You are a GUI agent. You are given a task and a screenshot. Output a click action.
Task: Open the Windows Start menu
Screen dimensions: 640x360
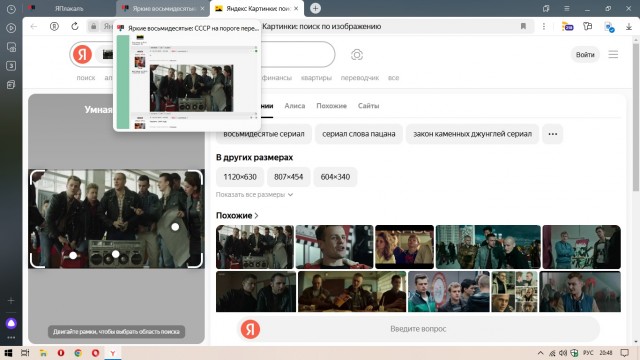coord(8,353)
